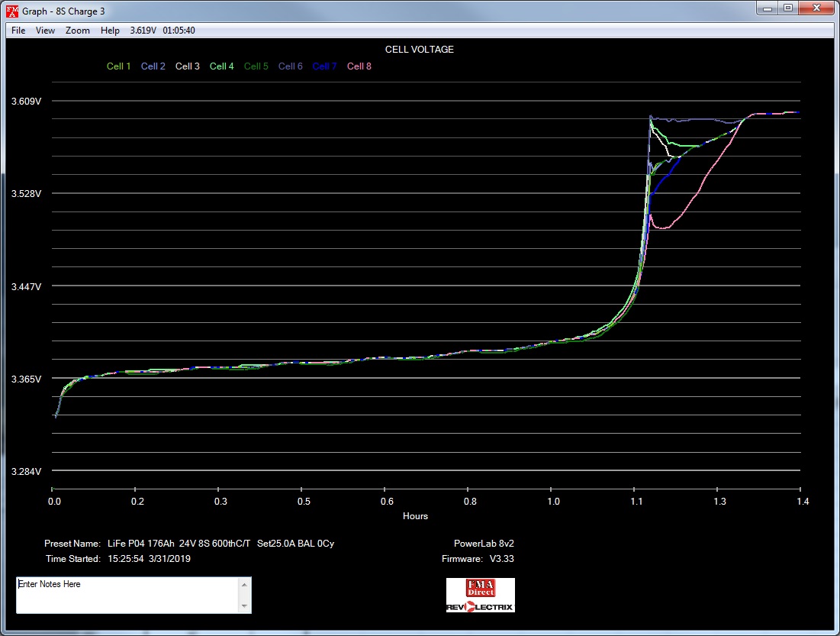Toggle Cell 1 trace in legend

click(118, 66)
